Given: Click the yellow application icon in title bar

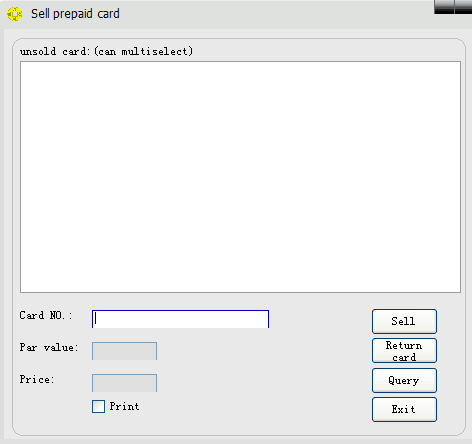Looking at the screenshot, I should click(15, 14).
